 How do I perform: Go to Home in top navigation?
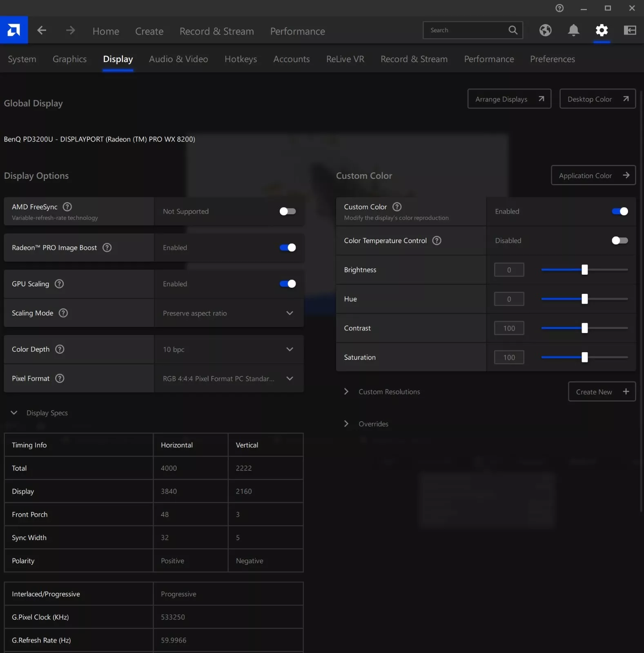[106, 31]
